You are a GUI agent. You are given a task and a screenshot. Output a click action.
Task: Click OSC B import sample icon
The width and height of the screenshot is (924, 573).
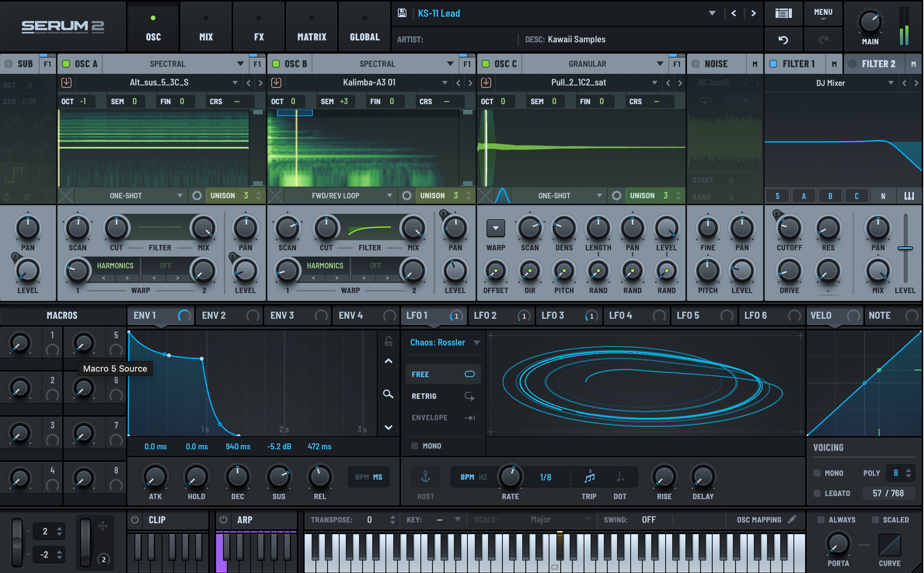276,82
